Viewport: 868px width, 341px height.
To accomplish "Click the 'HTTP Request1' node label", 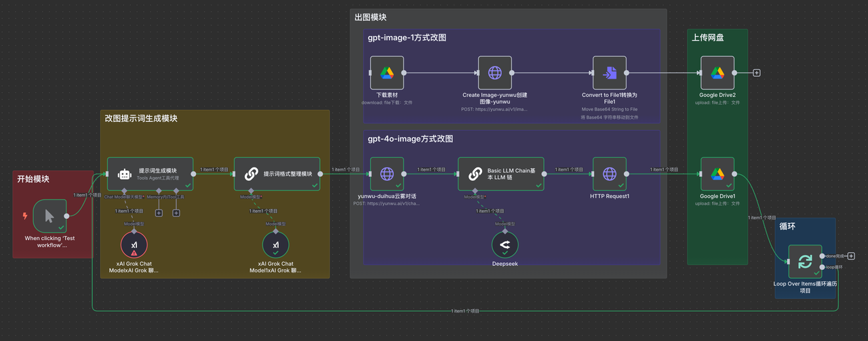I will click(610, 197).
